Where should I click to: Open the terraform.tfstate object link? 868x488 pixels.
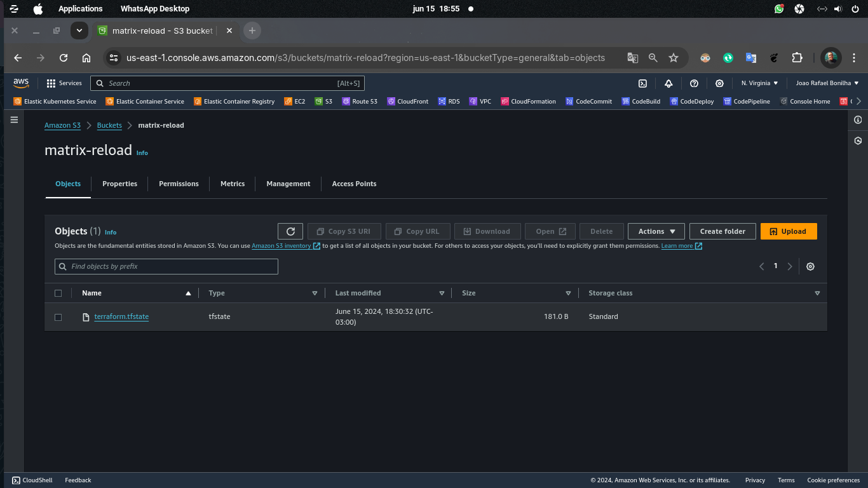click(121, 316)
